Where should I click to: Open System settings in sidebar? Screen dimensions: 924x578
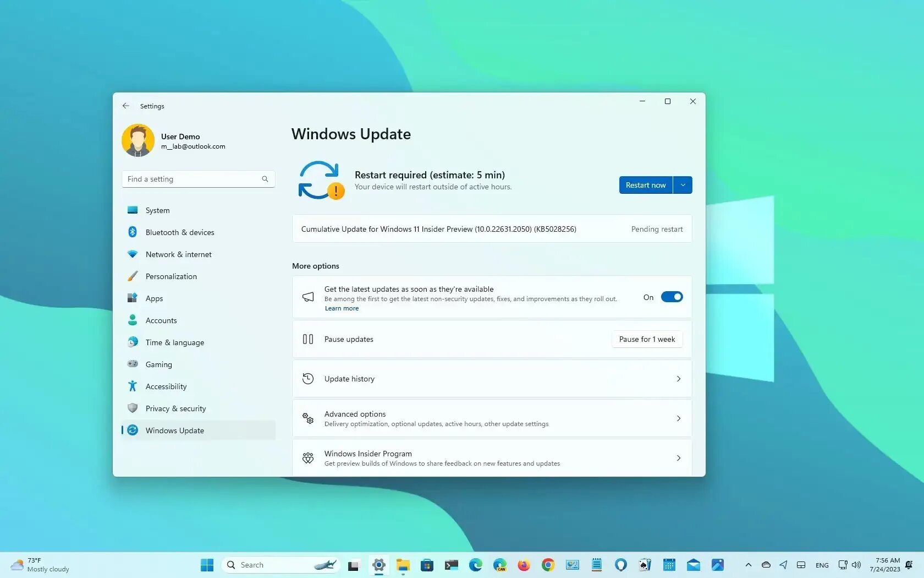click(x=198, y=210)
